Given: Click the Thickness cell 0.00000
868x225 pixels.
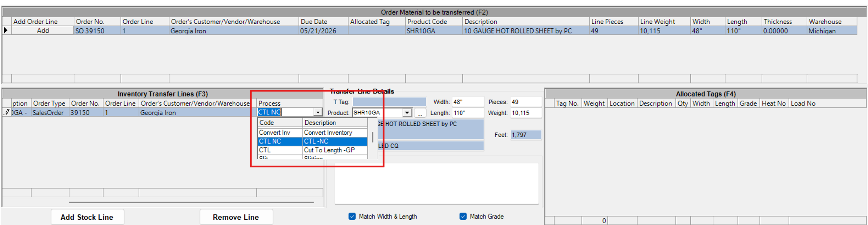Looking at the screenshot, I should (x=784, y=31).
